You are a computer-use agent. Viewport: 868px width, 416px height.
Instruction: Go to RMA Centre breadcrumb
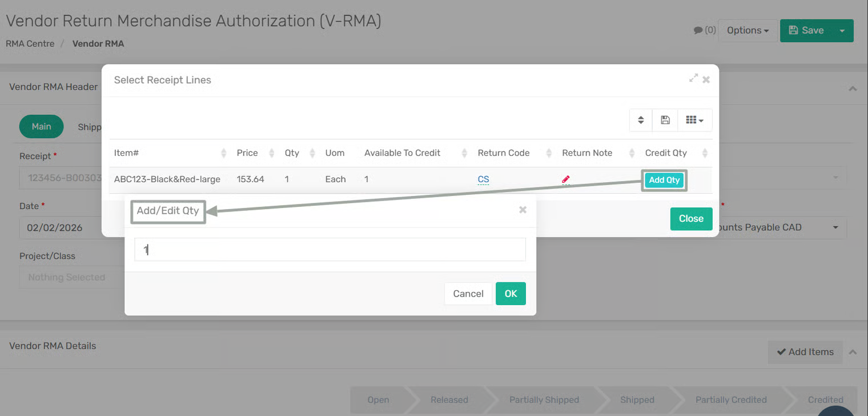(30, 43)
